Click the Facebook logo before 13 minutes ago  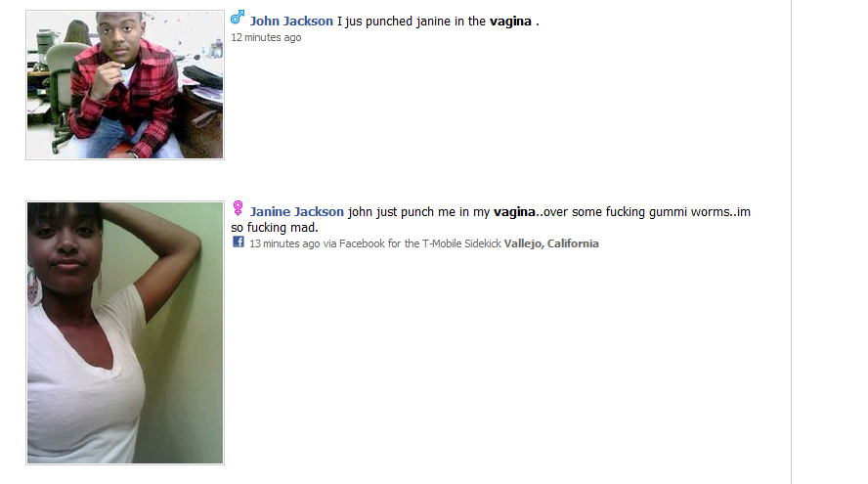(239, 242)
